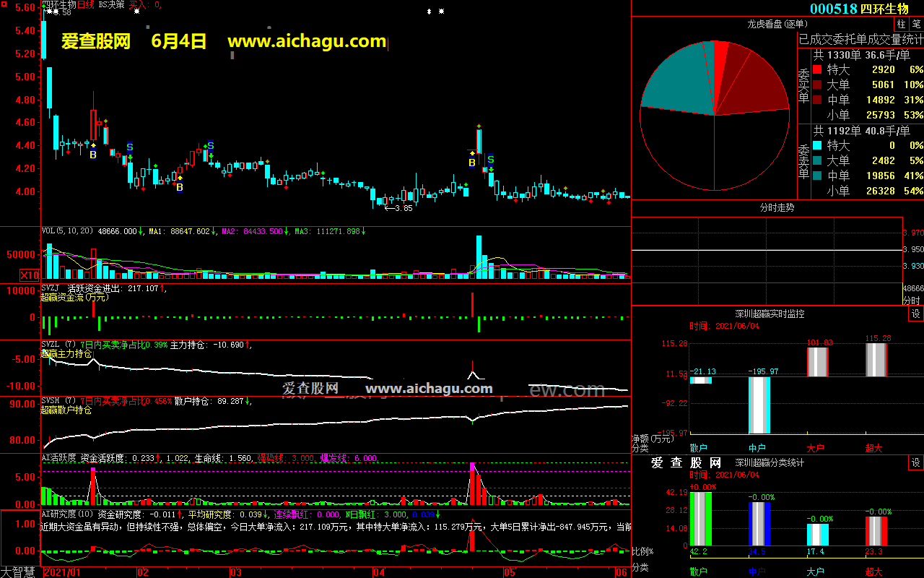Click the 超赢主力持仓 yellow label
Image resolution: width=924 pixels, height=578 pixels.
66,354
